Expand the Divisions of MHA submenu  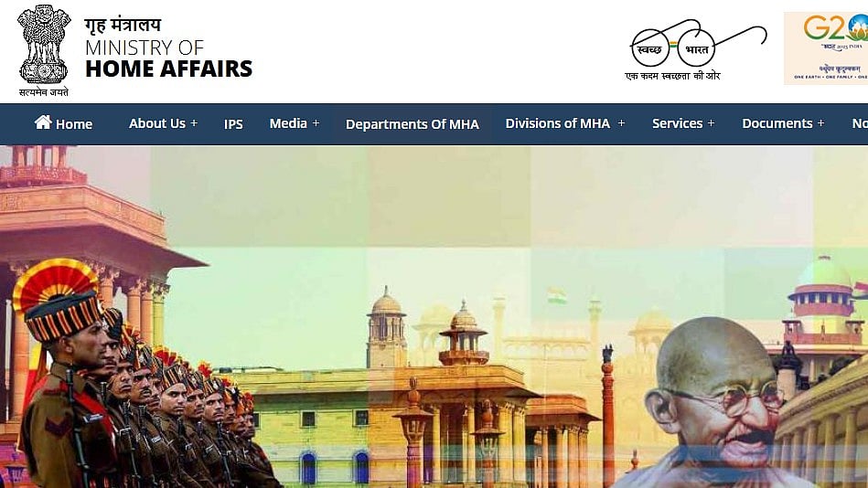pyautogui.click(x=621, y=123)
